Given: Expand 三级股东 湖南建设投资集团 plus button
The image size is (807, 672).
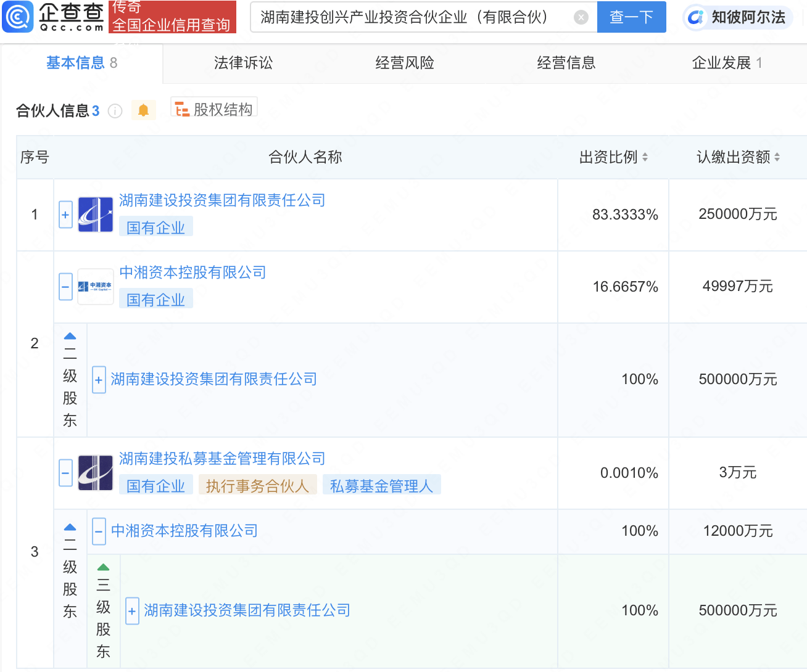Looking at the screenshot, I should [x=132, y=611].
